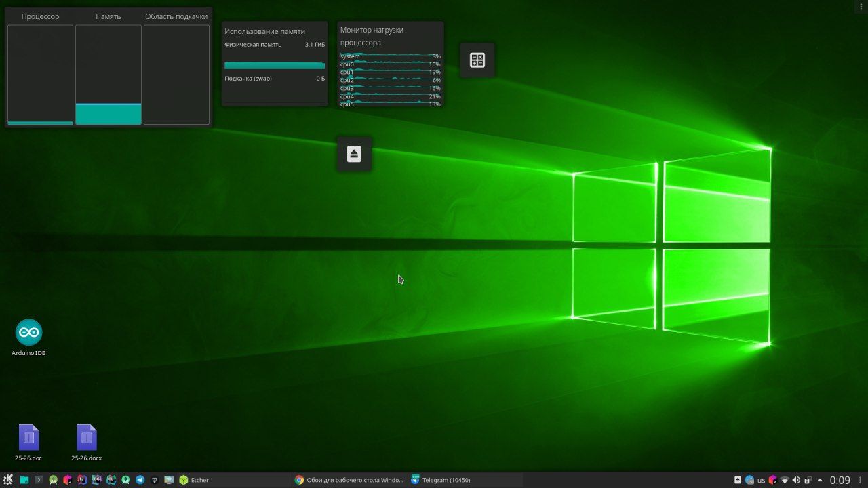
Task: Launch CLion from the taskbar
Action: coord(111,480)
